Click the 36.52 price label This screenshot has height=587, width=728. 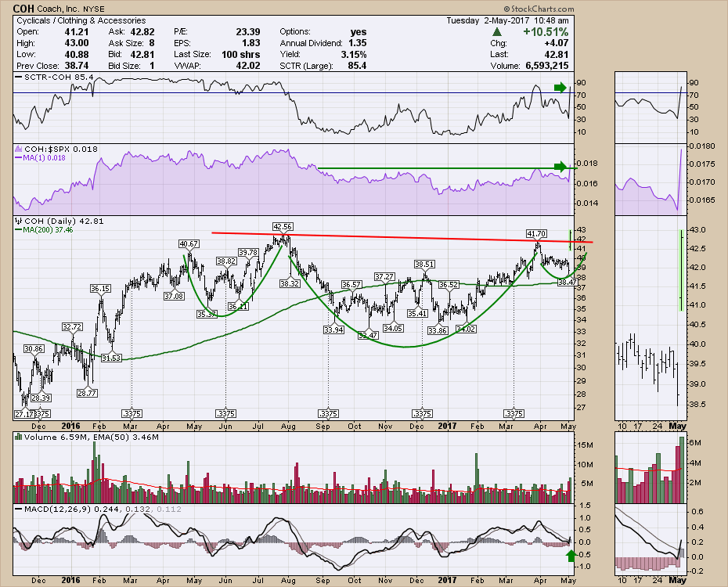449,284
